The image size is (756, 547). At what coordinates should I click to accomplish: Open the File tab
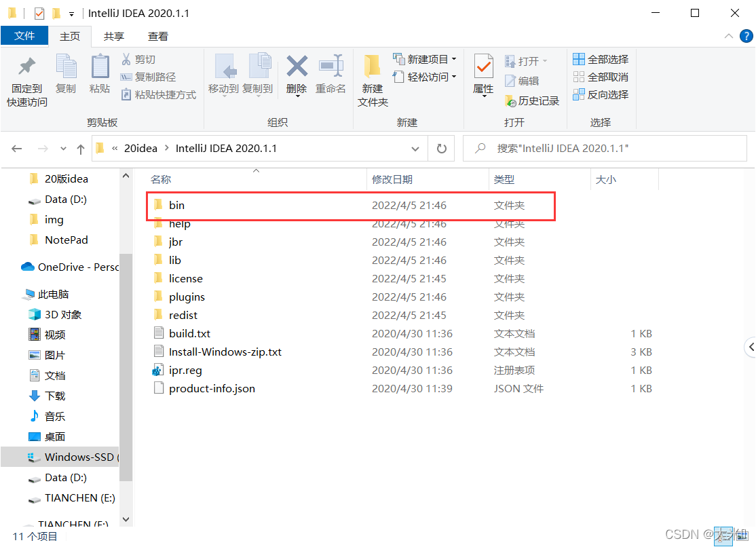(x=24, y=36)
